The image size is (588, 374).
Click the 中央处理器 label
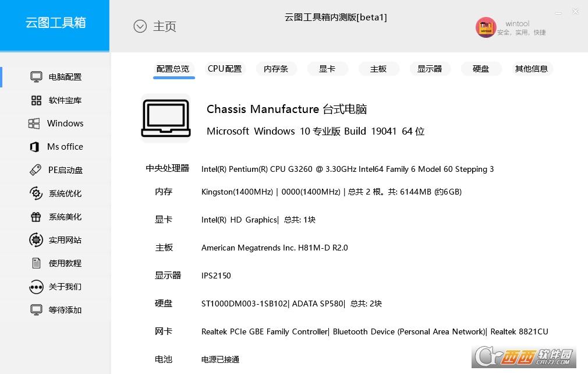pos(168,168)
